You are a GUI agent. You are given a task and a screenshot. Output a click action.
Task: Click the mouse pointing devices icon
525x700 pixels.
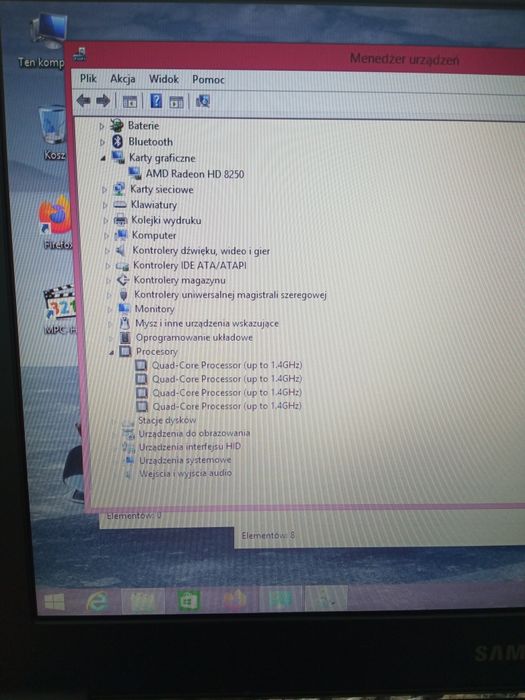(125, 323)
